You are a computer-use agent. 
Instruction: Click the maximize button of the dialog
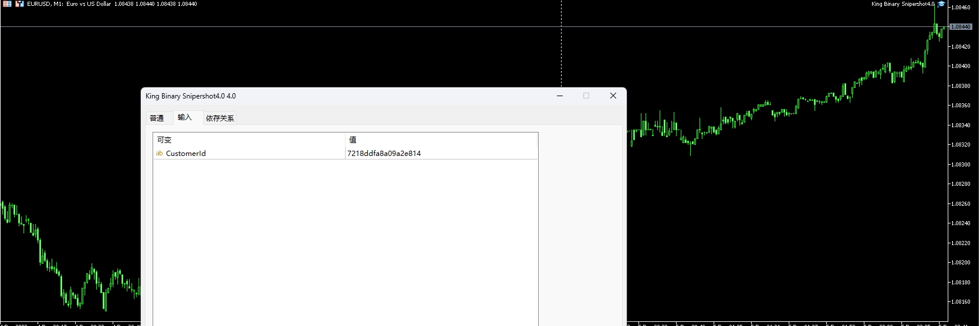[x=586, y=96]
